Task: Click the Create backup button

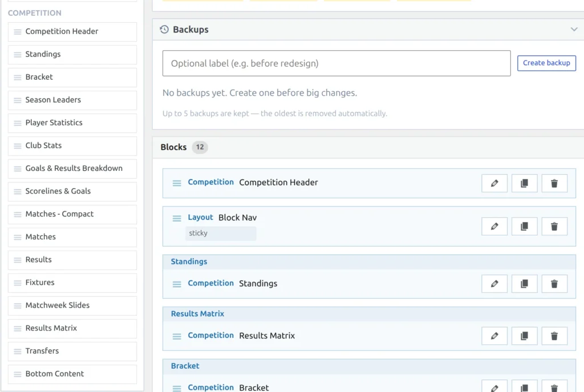Action: click(x=546, y=63)
